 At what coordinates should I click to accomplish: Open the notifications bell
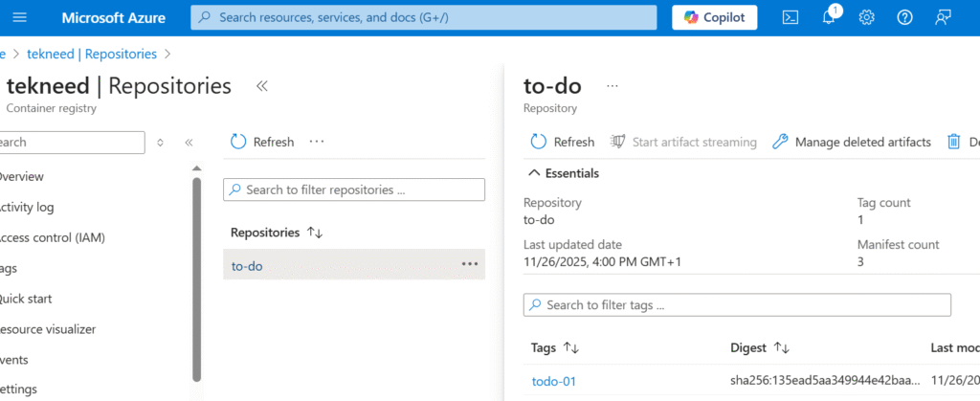tap(829, 17)
